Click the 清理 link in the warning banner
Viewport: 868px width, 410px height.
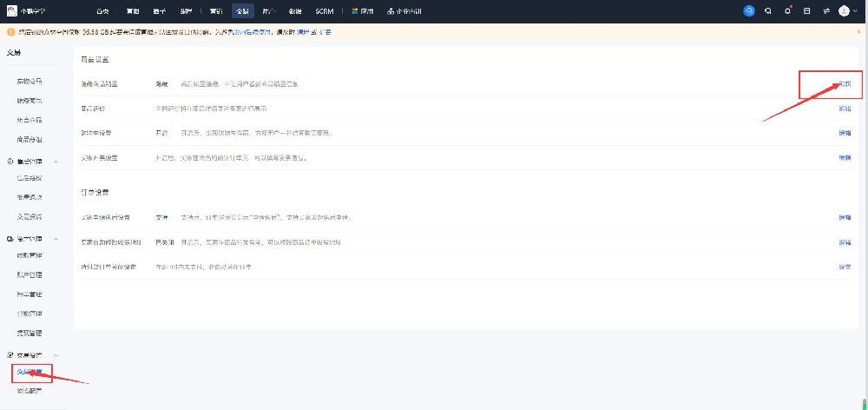(303, 32)
